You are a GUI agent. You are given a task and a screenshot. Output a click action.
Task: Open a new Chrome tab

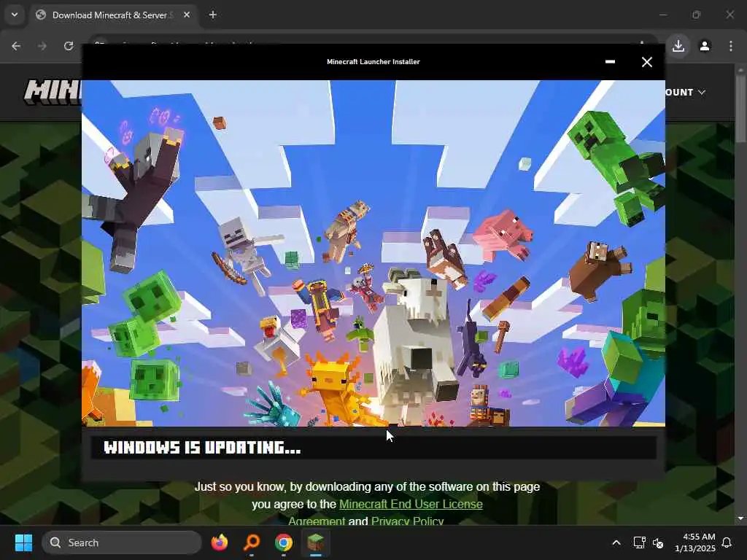point(213,15)
